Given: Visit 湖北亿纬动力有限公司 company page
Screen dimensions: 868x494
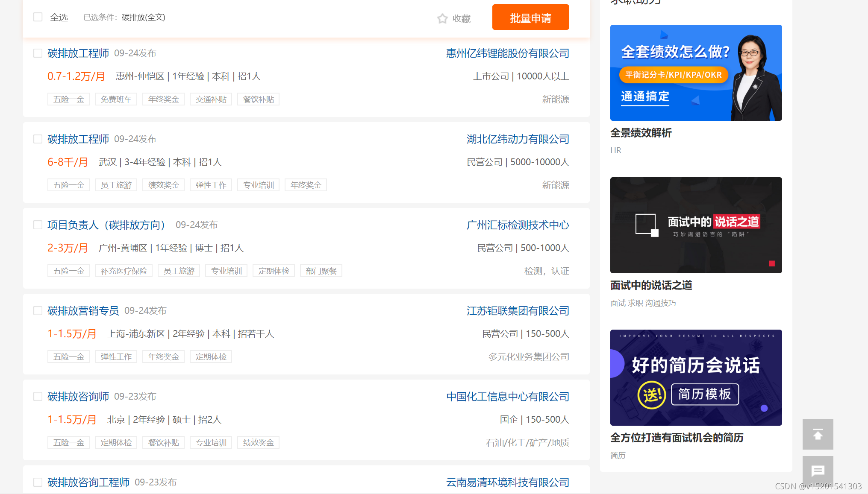Looking at the screenshot, I should click(518, 139).
